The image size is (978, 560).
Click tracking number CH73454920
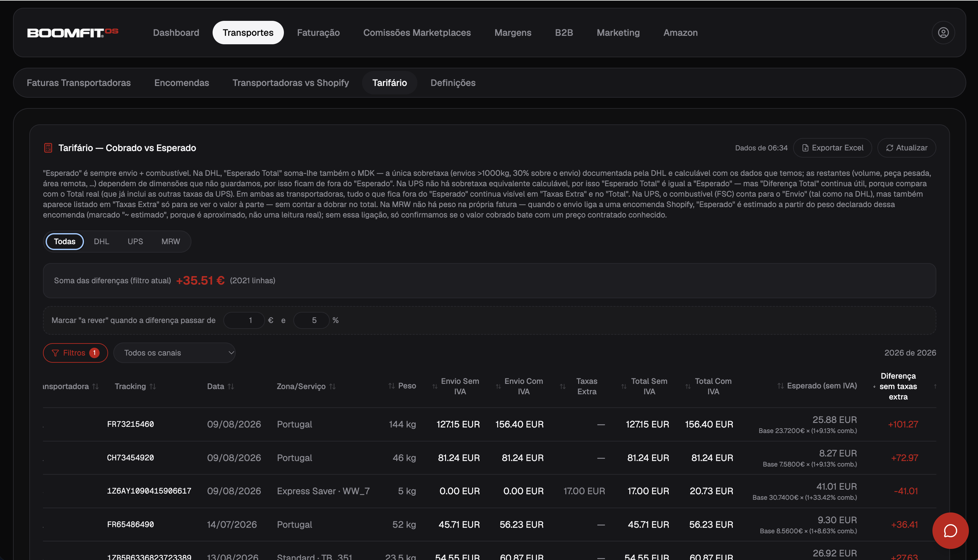130,458
